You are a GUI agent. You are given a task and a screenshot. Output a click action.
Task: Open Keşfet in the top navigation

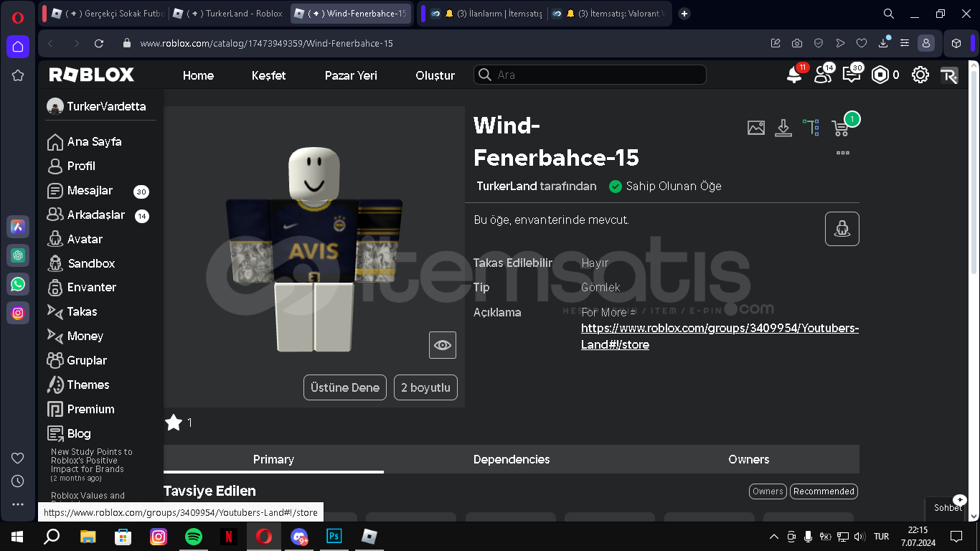click(x=269, y=75)
